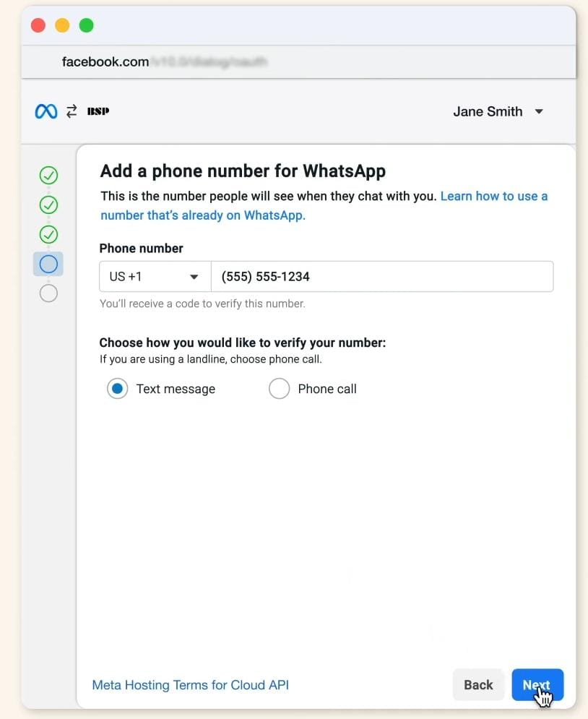The height and width of the screenshot is (719, 588).
Task: Click the BSP logo in header
Action: [98, 111]
